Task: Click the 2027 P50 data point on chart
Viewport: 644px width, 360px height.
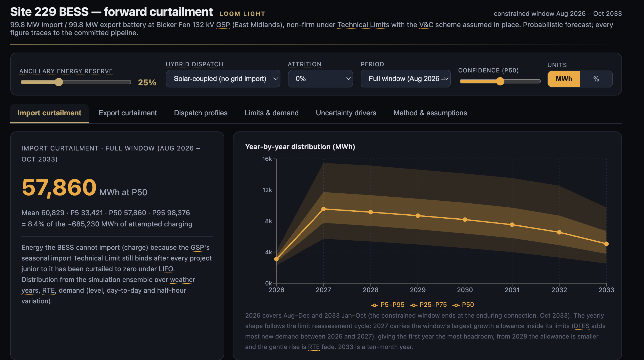Action: point(324,209)
